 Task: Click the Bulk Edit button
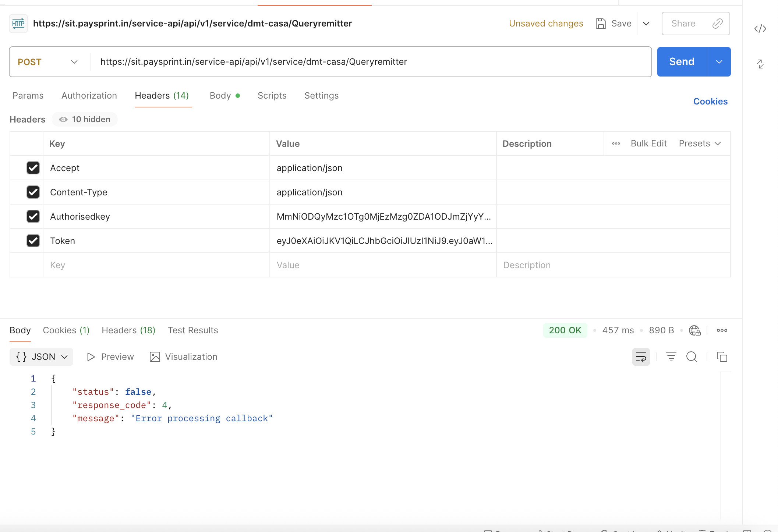pyautogui.click(x=648, y=143)
